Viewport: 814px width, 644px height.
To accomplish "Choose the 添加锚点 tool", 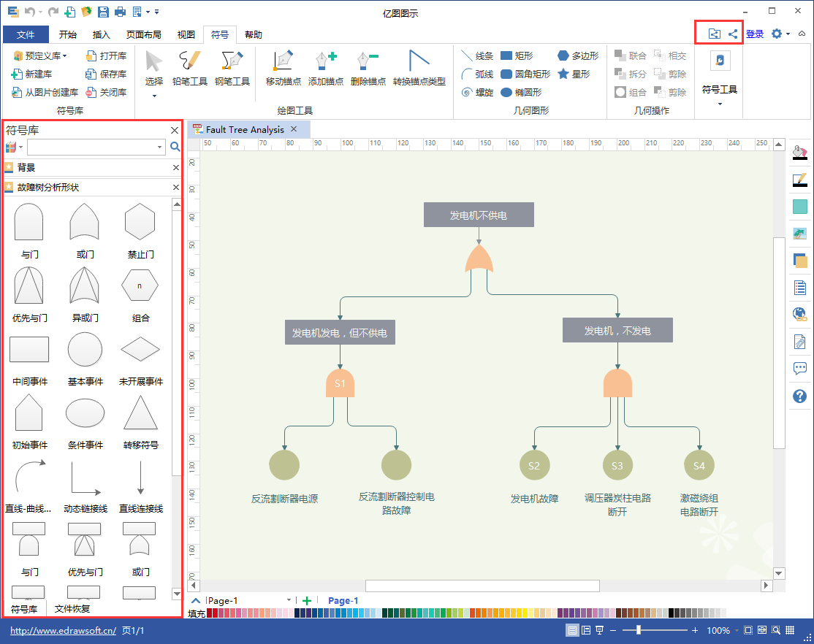I will click(325, 68).
